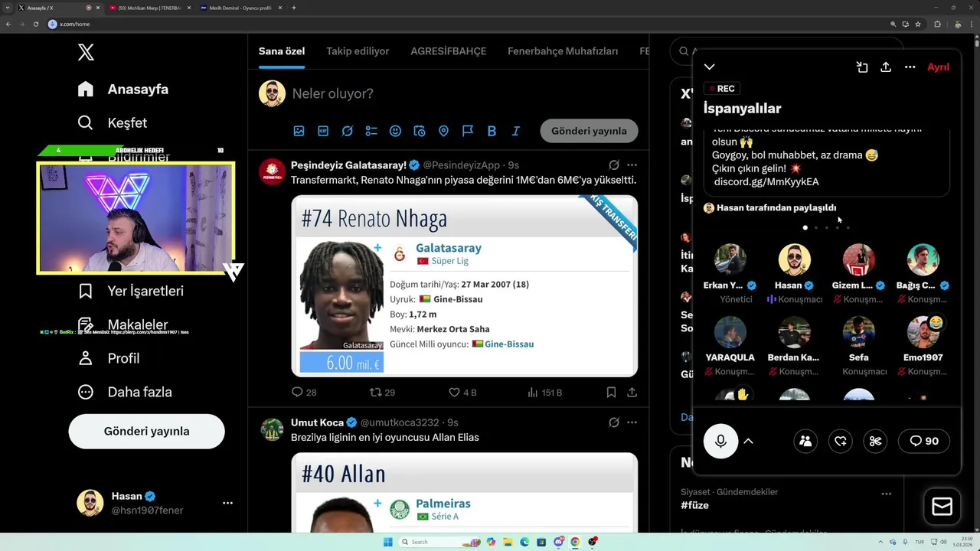Add a poll to the post
The height and width of the screenshot is (551, 980).
[x=371, y=131]
